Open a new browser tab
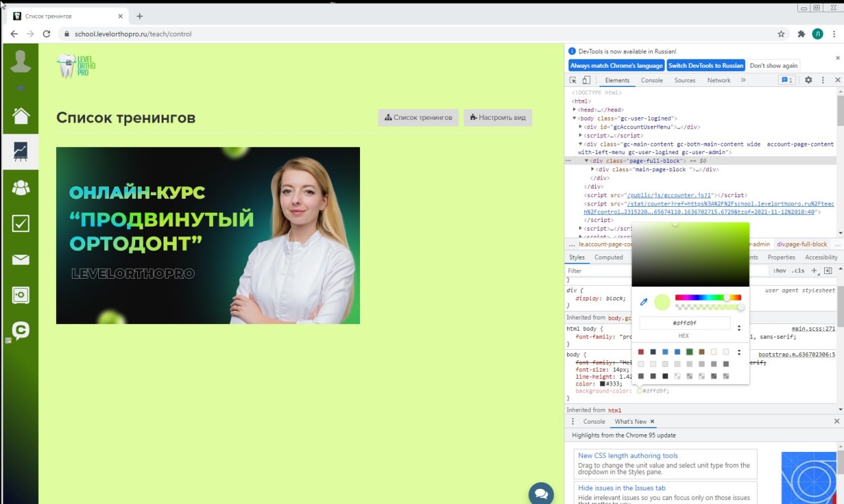 pyautogui.click(x=139, y=16)
